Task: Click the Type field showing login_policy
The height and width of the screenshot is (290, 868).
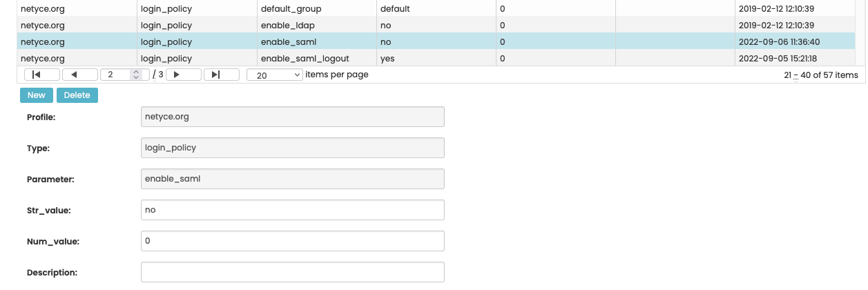Action: [292, 148]
